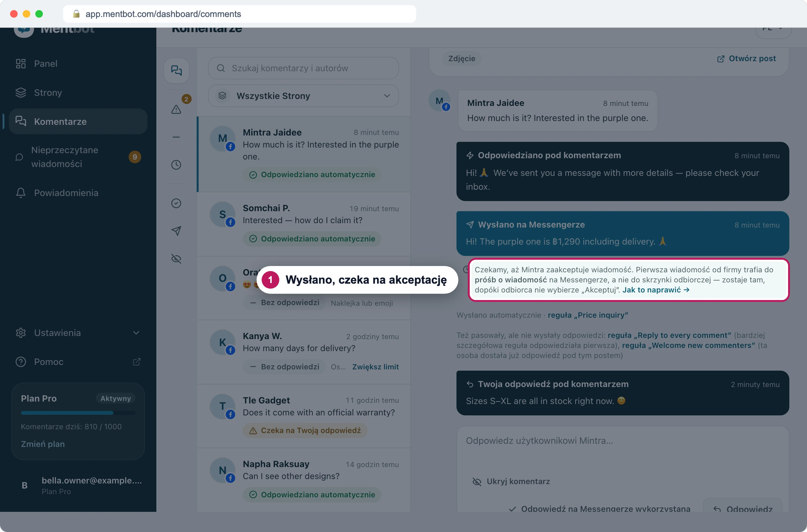Screen dimensions: 807x532
Task: Click the external link icon beside Pomoc
Action: (137, 362)
